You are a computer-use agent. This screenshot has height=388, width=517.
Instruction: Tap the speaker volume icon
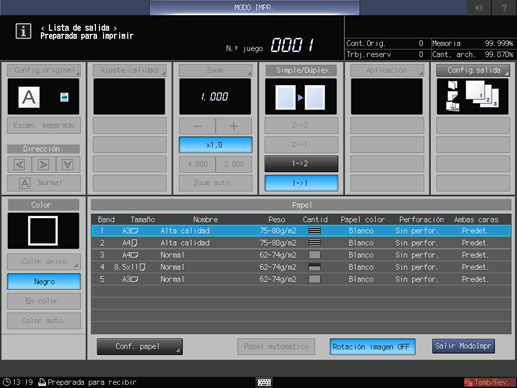tap(479, 7)
